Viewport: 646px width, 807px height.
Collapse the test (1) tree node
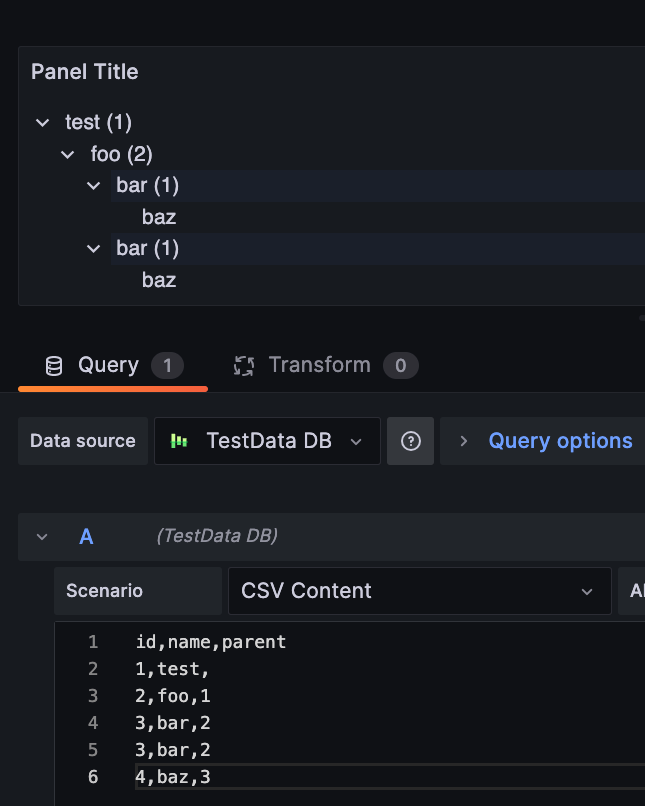[42, 122]
